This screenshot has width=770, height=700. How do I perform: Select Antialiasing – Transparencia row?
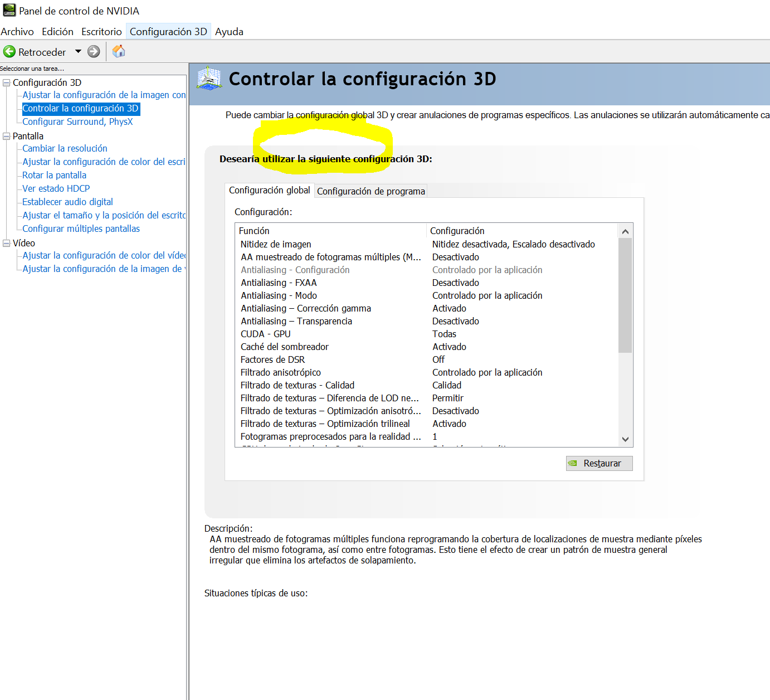(x=427, y=321)
